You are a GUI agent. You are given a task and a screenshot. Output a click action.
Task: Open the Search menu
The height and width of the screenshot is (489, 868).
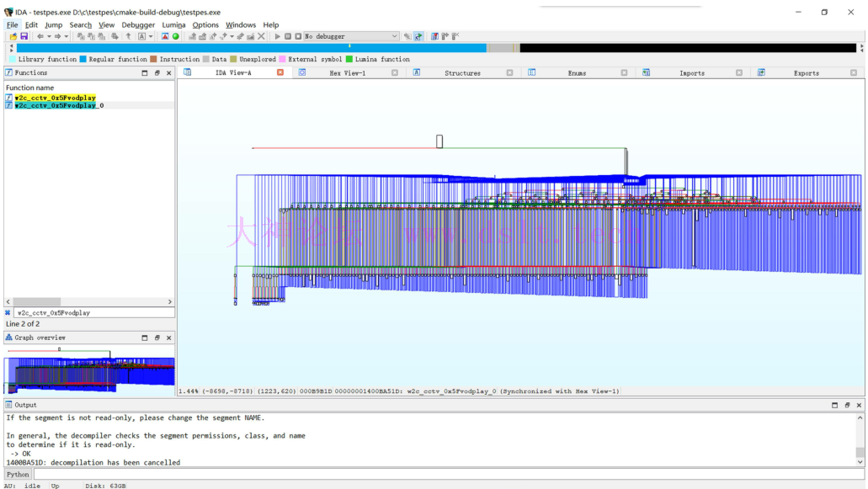pyautogui.click(x=80, y=25)
